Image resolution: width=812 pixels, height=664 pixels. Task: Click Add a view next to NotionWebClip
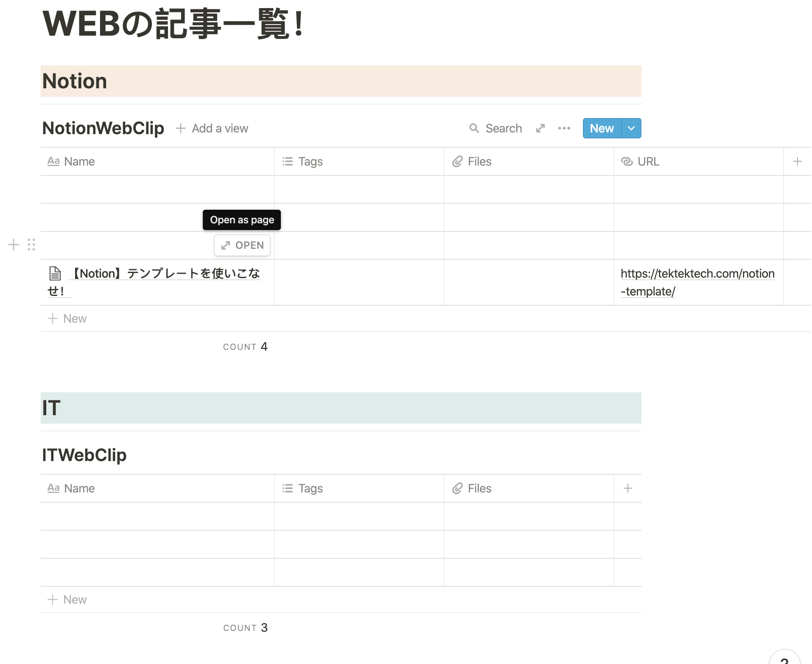coord(212,128)
